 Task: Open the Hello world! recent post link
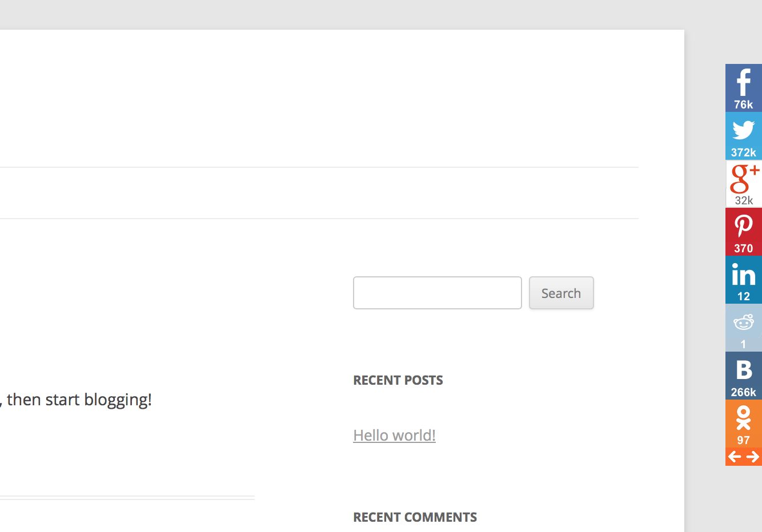click(x=395, y=435)
